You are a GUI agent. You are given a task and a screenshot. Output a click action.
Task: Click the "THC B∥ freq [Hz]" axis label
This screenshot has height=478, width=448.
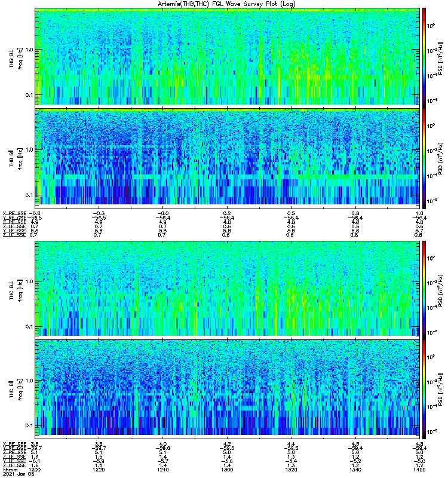(16, 390)
